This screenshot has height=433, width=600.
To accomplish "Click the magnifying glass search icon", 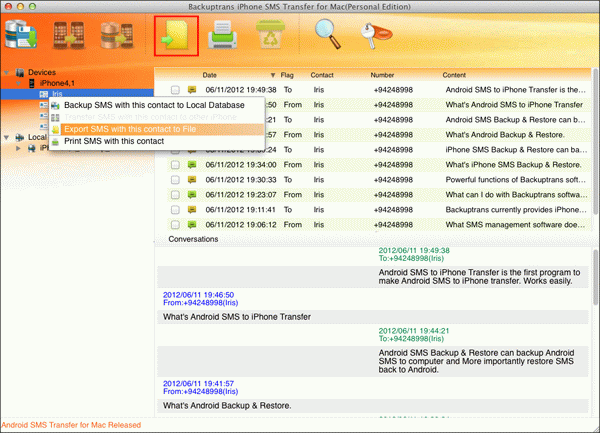I will (328, 34).
